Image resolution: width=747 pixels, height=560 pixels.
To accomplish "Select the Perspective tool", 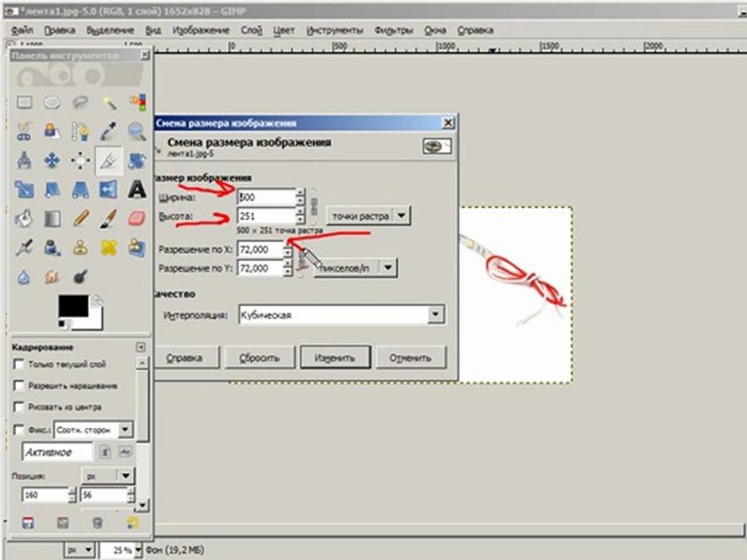I will 80,190.
